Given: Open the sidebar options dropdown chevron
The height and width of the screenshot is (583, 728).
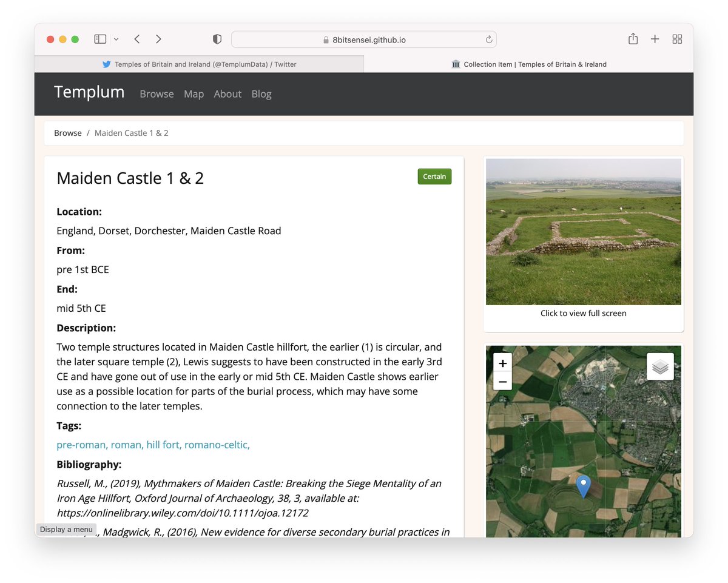Looking at the screenshot, I should [116, 39].
